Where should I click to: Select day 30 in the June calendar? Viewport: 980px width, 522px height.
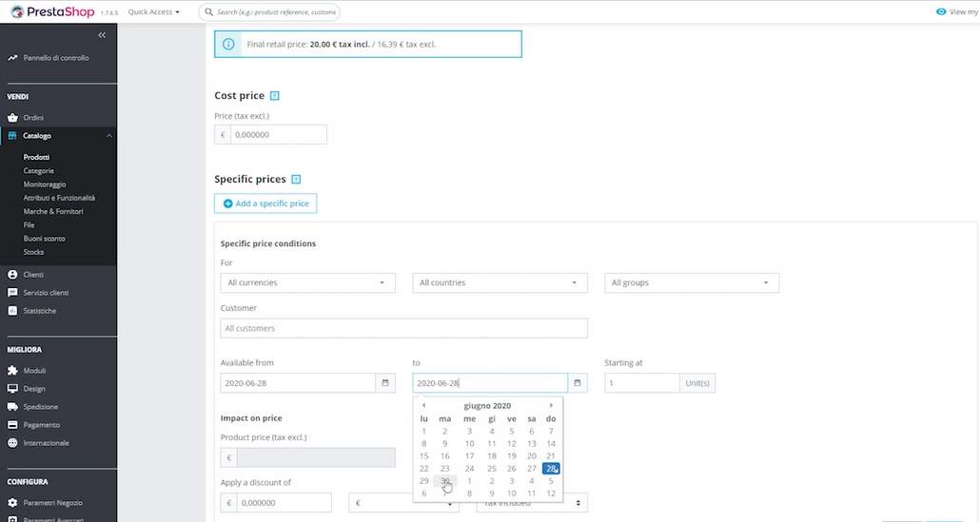445,481
